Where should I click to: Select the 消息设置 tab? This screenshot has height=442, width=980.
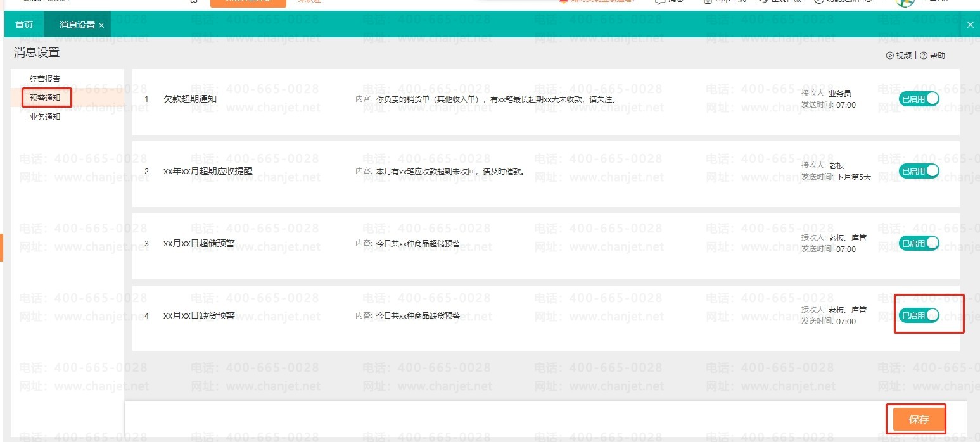click(77, 25)
